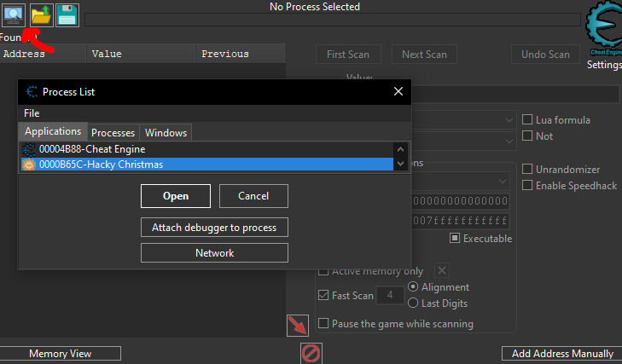Click the open file folder icon
This screenshot has width=622, height=364.
pos(41,15)
